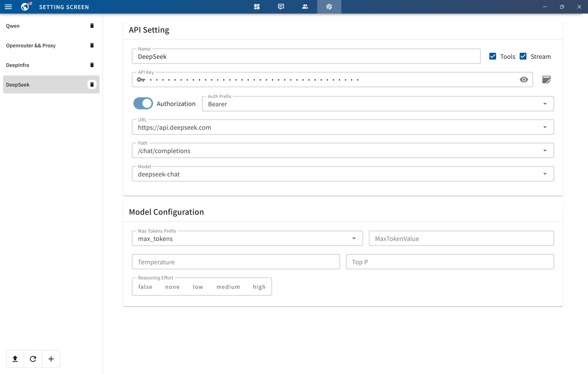The height and width of the screenshot is (374, 588).
Task: Open the dashboard grid icon
Action: click(x=257, y=7)
